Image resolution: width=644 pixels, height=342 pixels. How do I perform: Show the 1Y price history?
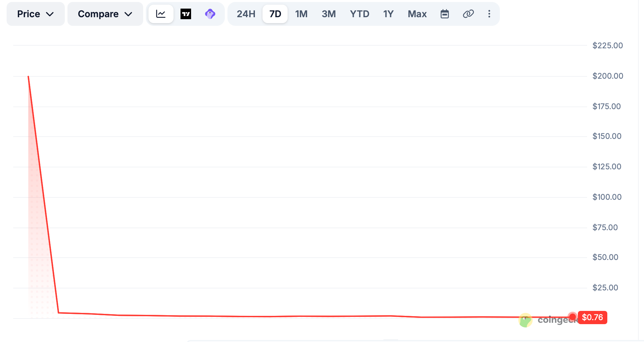tap(388, 14)
